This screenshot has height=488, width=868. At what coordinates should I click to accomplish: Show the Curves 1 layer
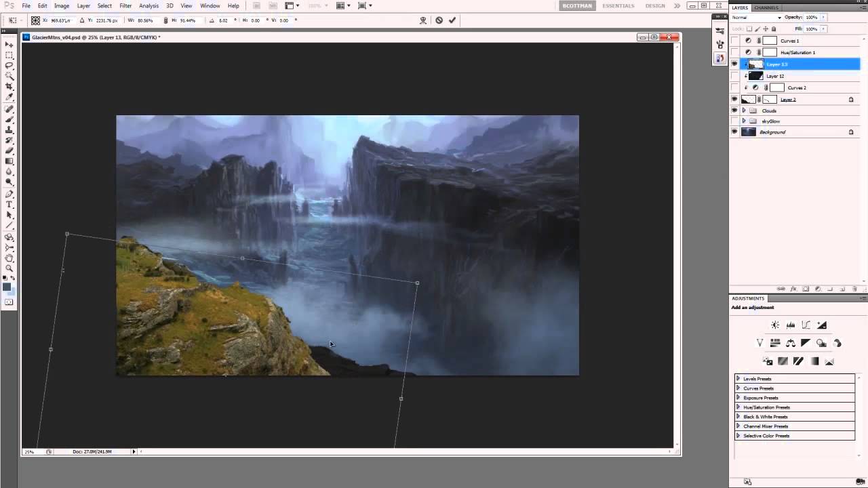pyautogui.click(x=734, y=41)
